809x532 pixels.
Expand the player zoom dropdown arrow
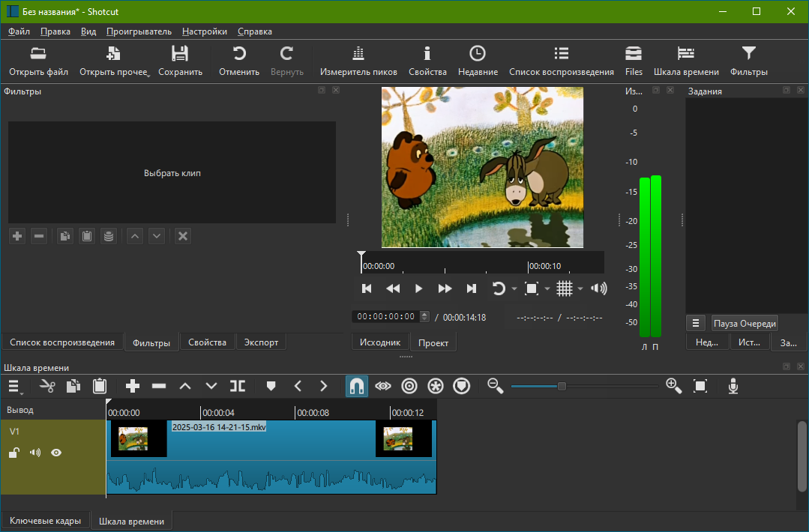point(547,288)
